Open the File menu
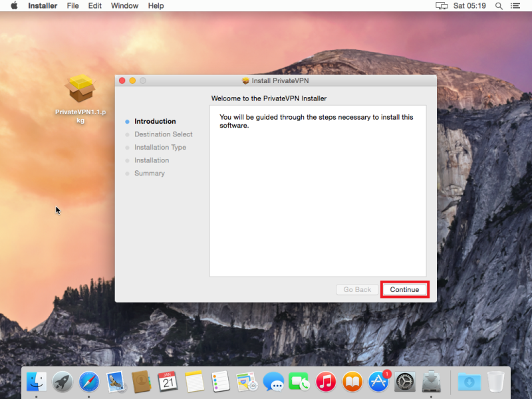Screen dimensions: 532x399 point(72,6)
